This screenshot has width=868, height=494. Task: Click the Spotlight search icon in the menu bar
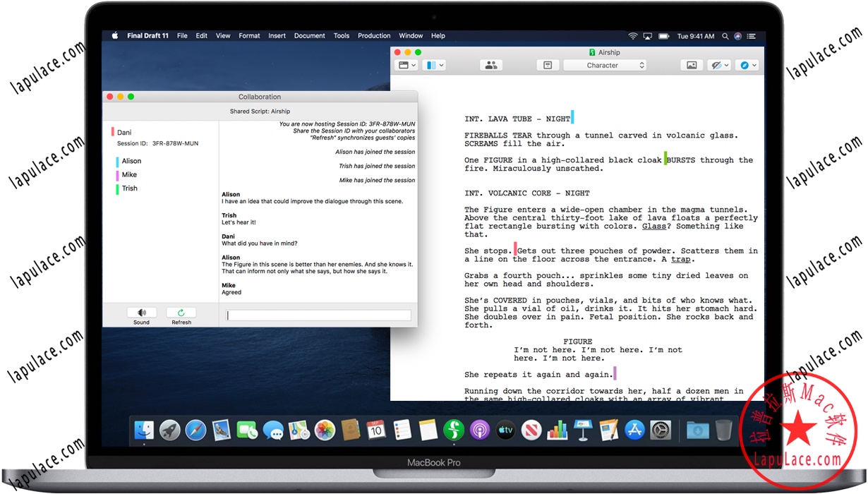click(725, 35)
